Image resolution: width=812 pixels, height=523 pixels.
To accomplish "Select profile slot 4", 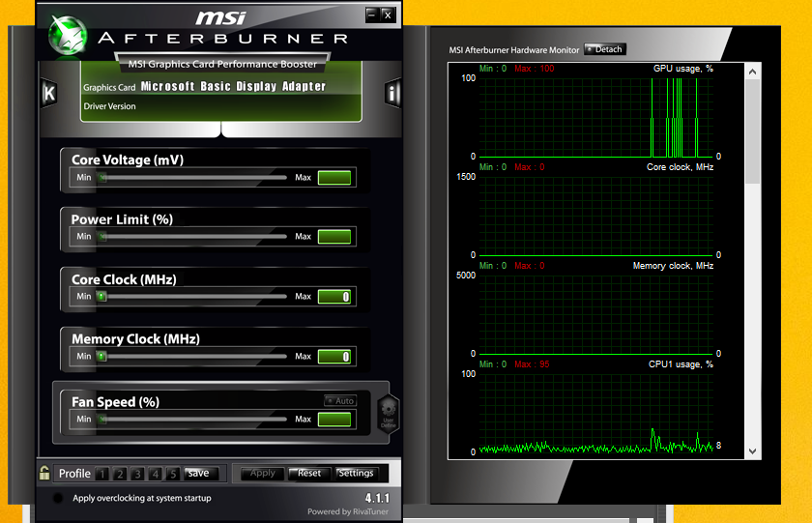I will tap(156, 474).
